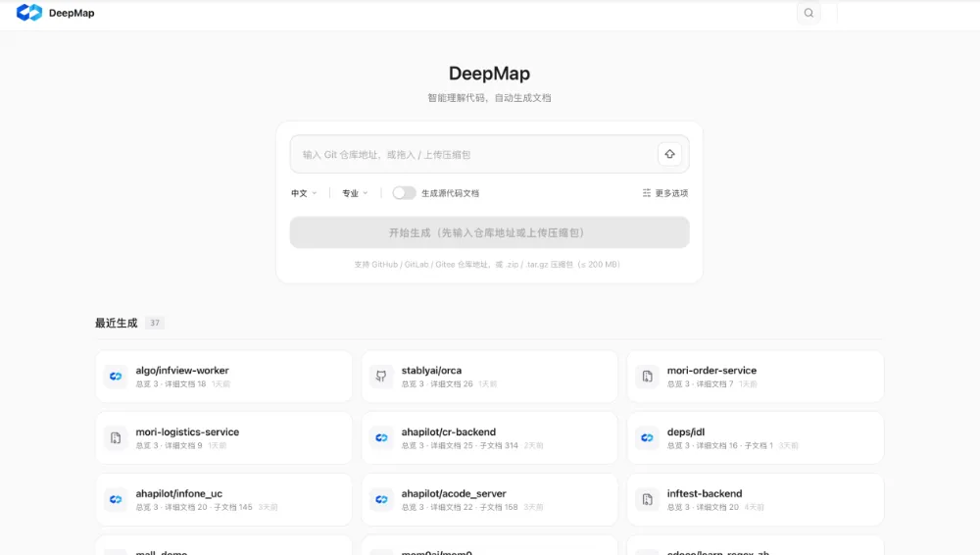This screenshot has width=980, height=555.
Task: Click the file icon for mori-logistics-service
Action: point(116,438)
